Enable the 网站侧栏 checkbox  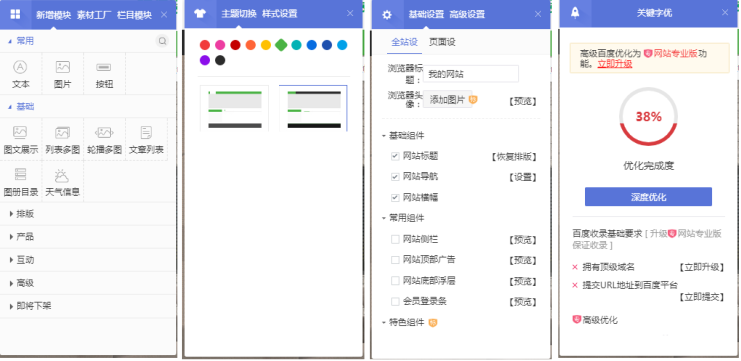(395, 240)
